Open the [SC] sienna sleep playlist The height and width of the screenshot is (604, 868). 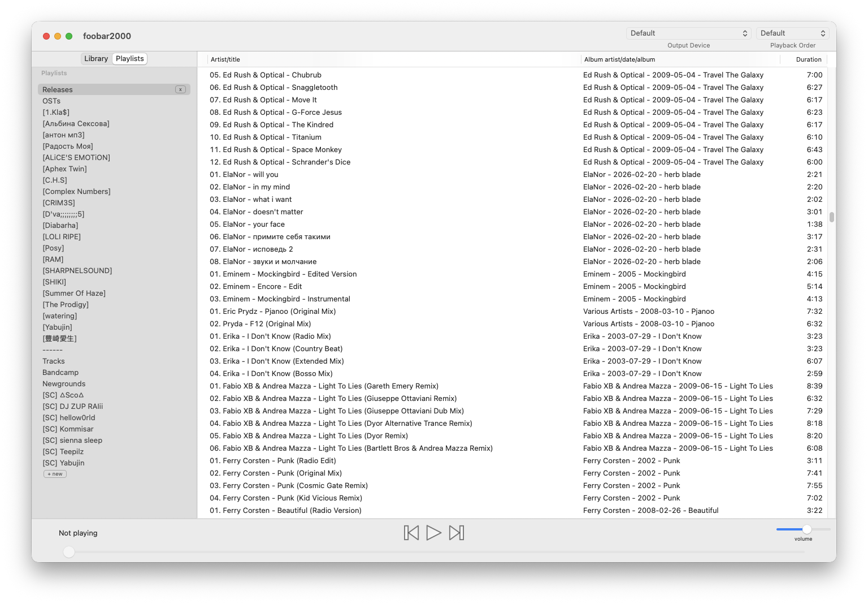[114, 440]
